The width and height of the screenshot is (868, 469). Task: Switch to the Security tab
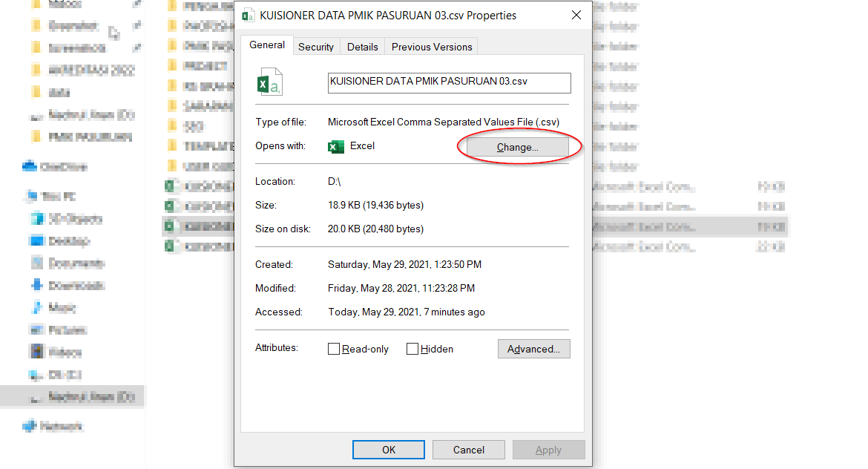pos(316,47)
